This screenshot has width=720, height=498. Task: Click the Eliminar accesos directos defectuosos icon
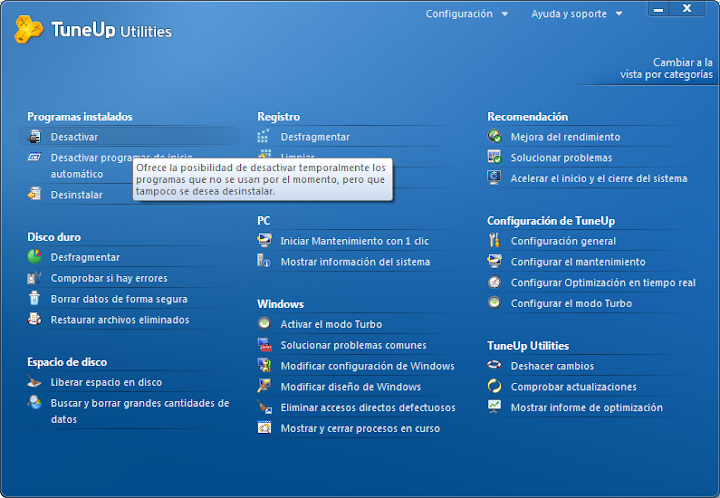point(264,407)
